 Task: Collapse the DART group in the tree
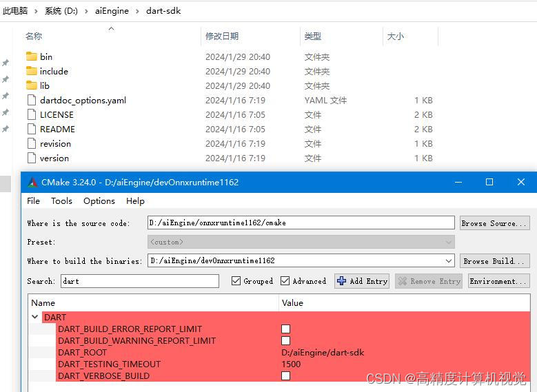pyautogui.click(x=35, y=317)
